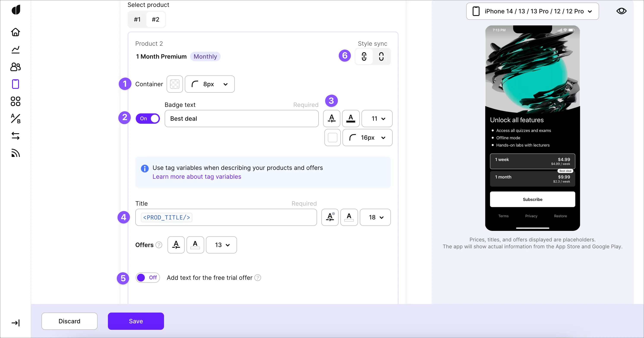Select product tab #2

point(156,19)
